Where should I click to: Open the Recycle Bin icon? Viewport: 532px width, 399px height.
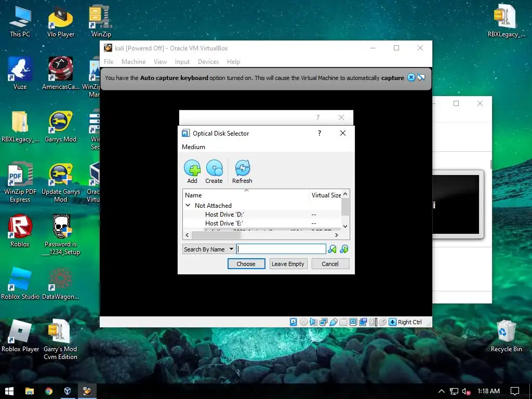tap(506, 336)
